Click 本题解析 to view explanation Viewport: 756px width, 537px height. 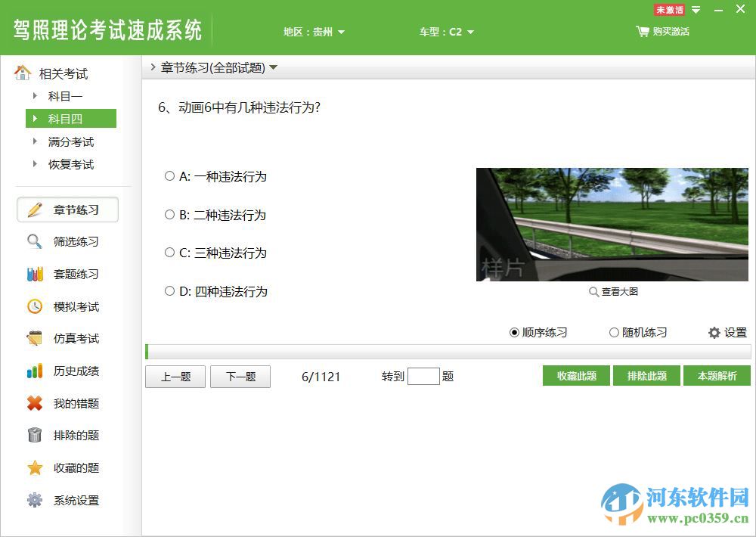point(717,375)
